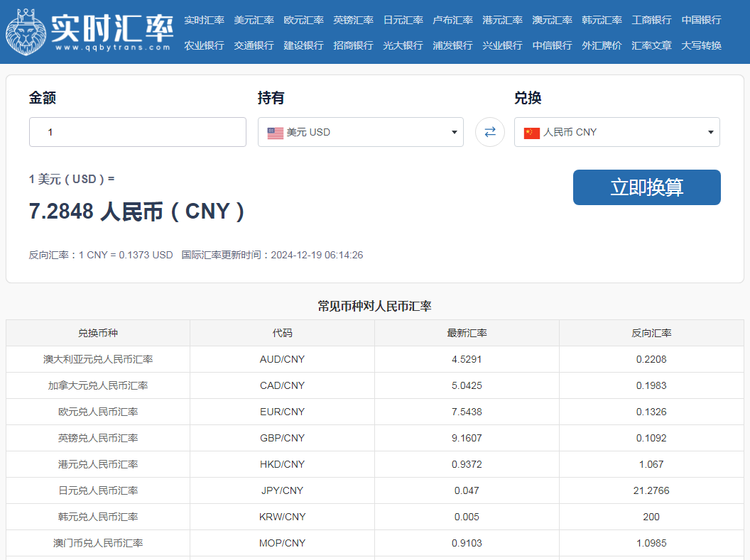This screenshot has width=750, height=560.
Task: Click the 实时汇率 lion logo
Action: 26,31
